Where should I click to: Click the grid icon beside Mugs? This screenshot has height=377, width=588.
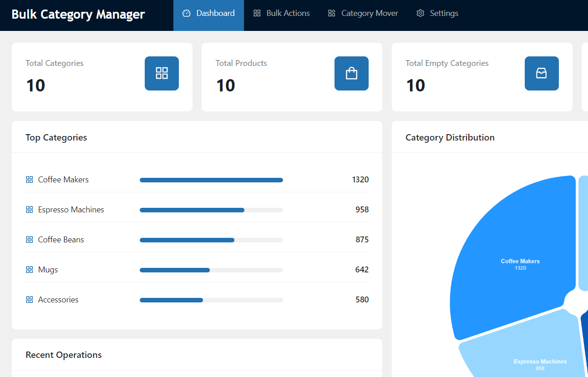(30, 270)
